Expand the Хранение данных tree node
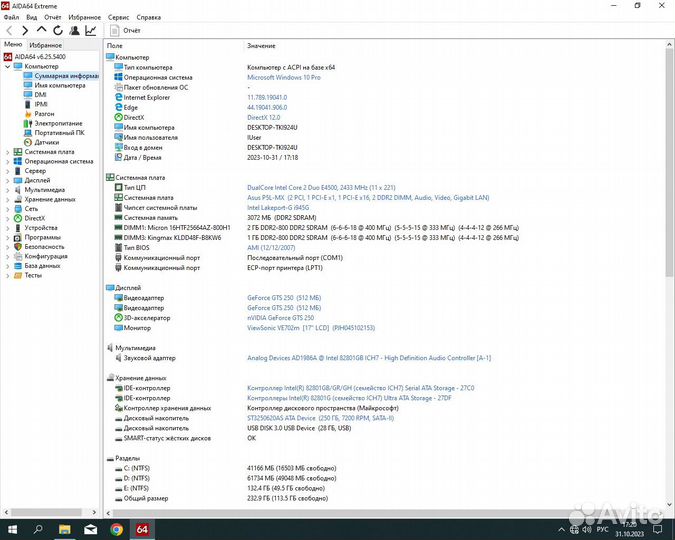Viewport: 675px width, 540px height. click(7, 199)
